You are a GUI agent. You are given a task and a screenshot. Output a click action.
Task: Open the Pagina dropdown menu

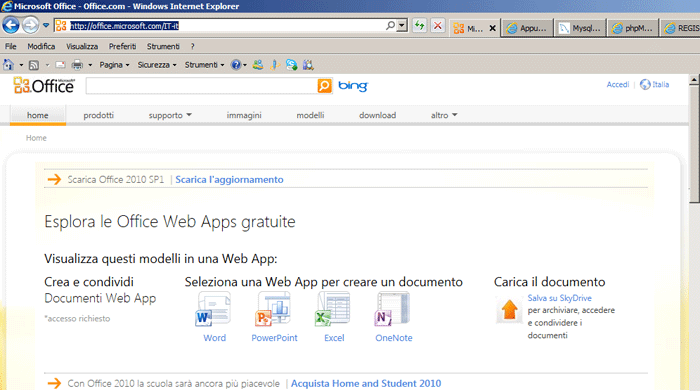pos(114,65)
